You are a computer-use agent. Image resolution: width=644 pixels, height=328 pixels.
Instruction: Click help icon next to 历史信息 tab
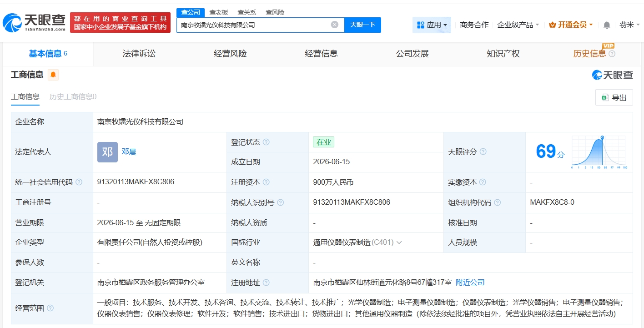[612, 54]
